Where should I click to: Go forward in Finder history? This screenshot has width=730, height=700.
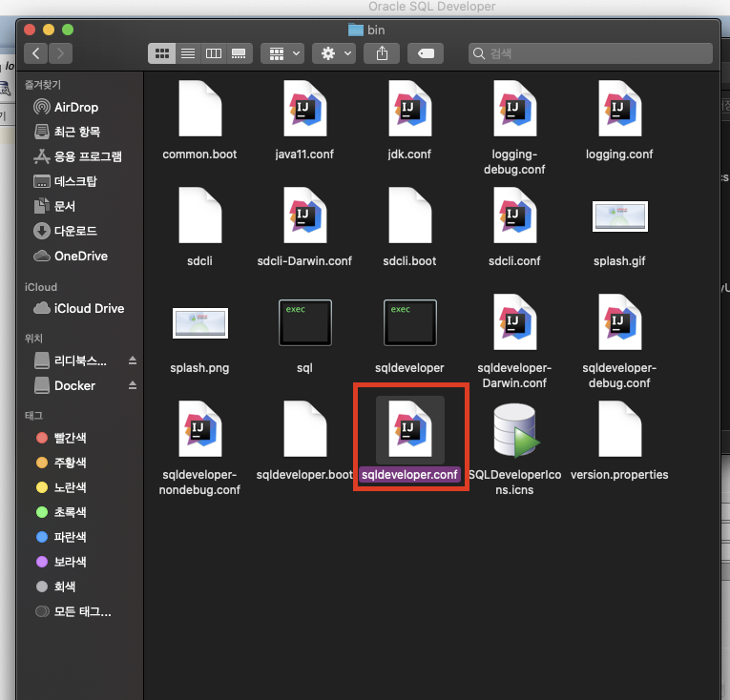click(60, 53)
